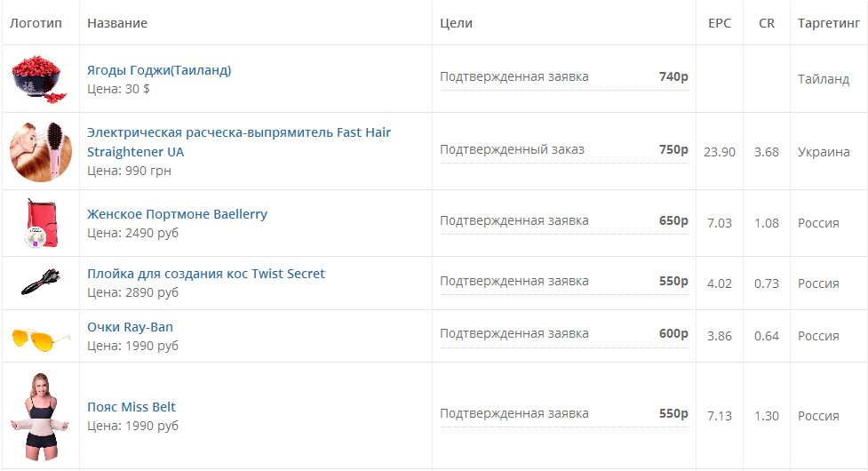Sort by the CR column header
The height and width of the screenshot is (471, 868).
766,23
